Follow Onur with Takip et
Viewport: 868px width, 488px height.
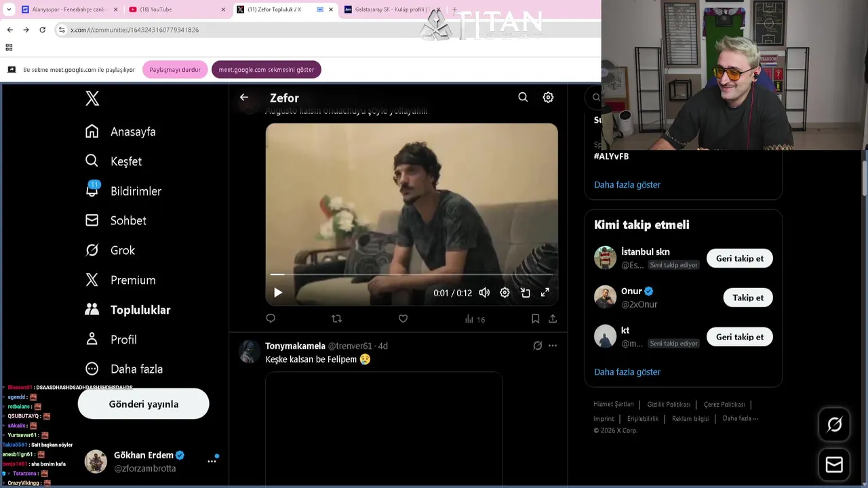[748, 298]
